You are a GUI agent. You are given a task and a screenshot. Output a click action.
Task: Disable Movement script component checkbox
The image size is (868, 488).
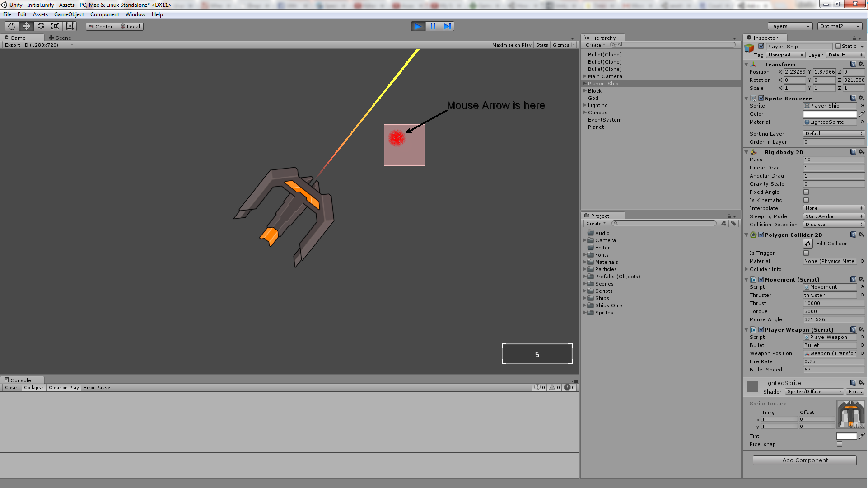pyautogui.click(x=761, y=279)
